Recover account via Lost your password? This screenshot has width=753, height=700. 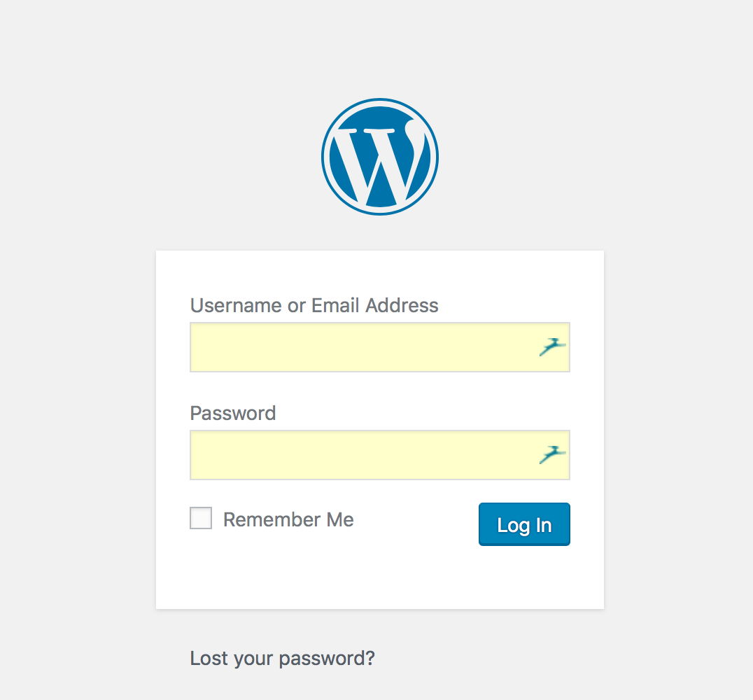(282, 658)
